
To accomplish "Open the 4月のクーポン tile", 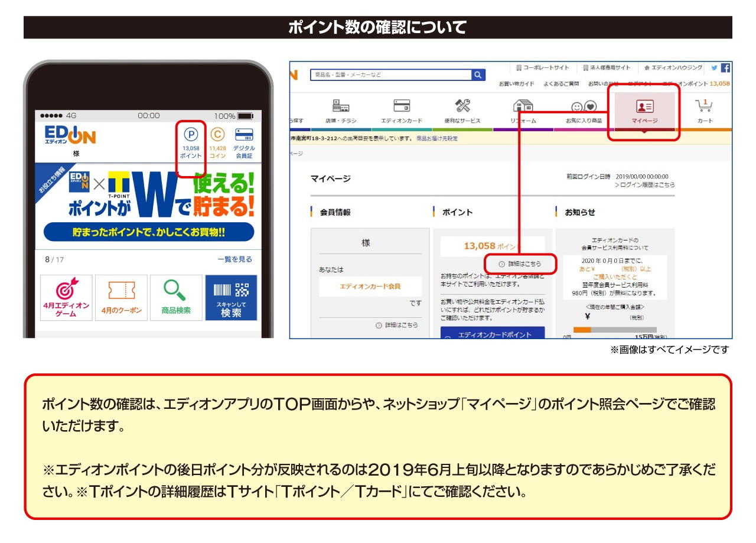I will click(121, 298).
